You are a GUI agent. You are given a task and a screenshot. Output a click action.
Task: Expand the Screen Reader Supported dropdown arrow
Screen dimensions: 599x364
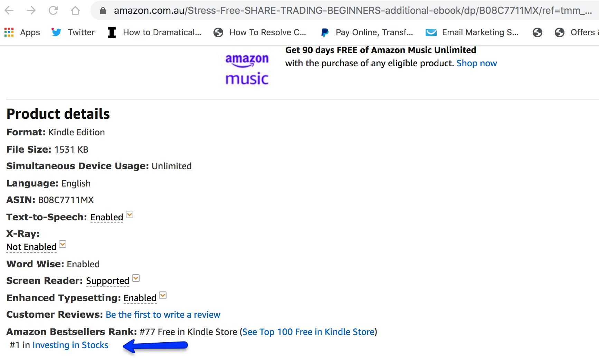tap(136, 278)
